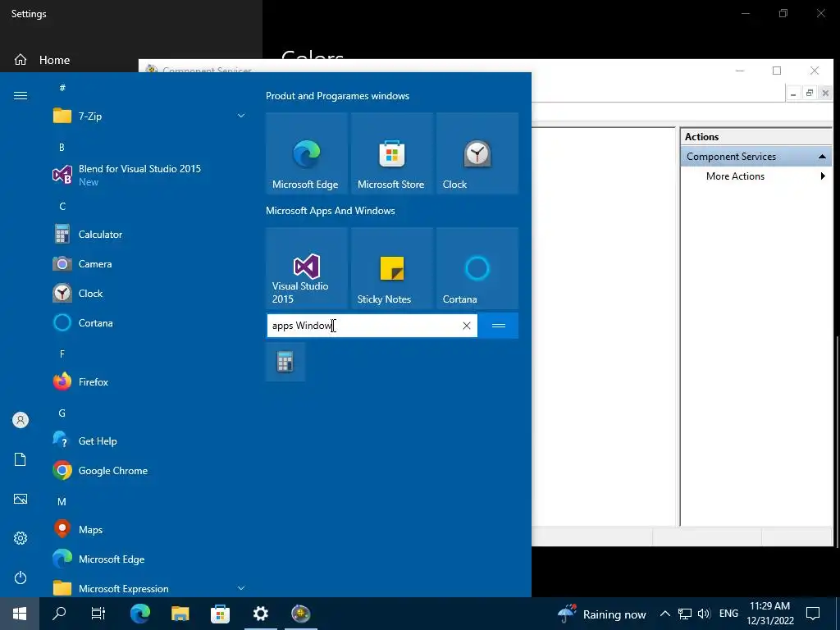The width and height of the screenshot is (840, 630).
Task: Open Documents icon in Start rail
Action: coord(21,459)
